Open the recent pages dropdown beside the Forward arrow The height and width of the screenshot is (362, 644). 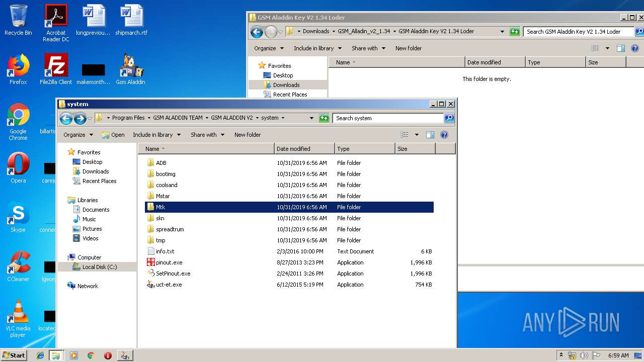[x=90, y=118]
